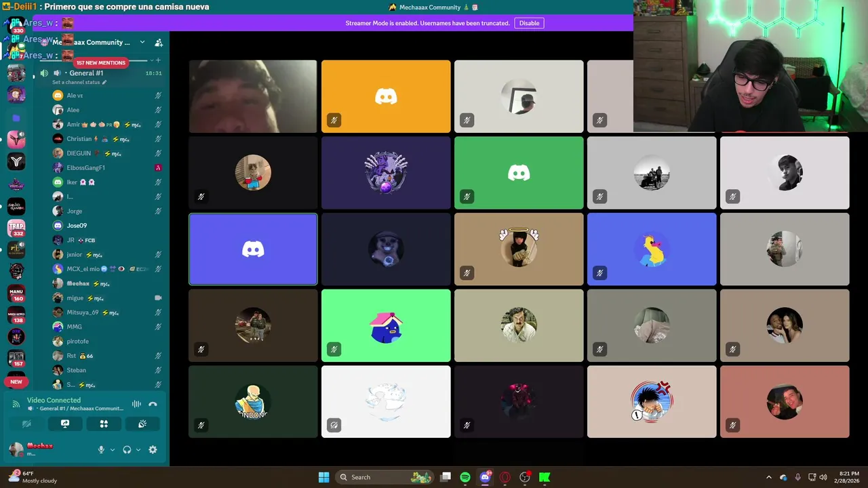Image resolution: width=868 pixels, height=488 pixels.
Task: Click the voice connection signal icon
Action: (16, 404)
